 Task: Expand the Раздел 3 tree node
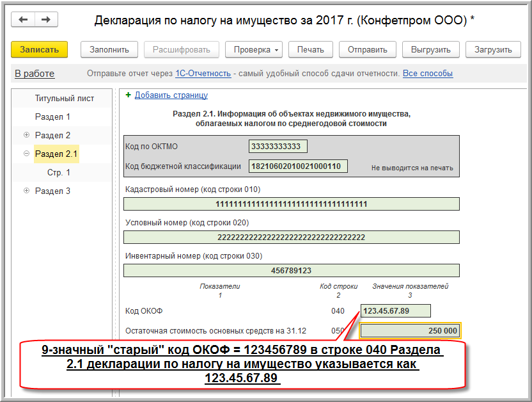click(26, 191)
